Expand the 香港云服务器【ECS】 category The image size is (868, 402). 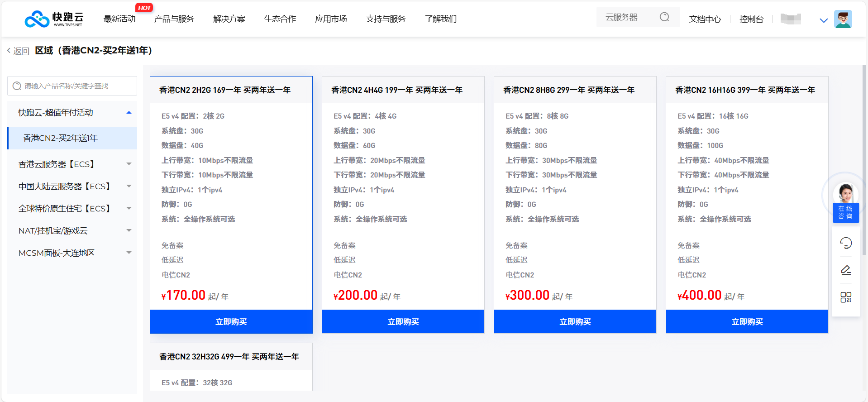(129, 164)
